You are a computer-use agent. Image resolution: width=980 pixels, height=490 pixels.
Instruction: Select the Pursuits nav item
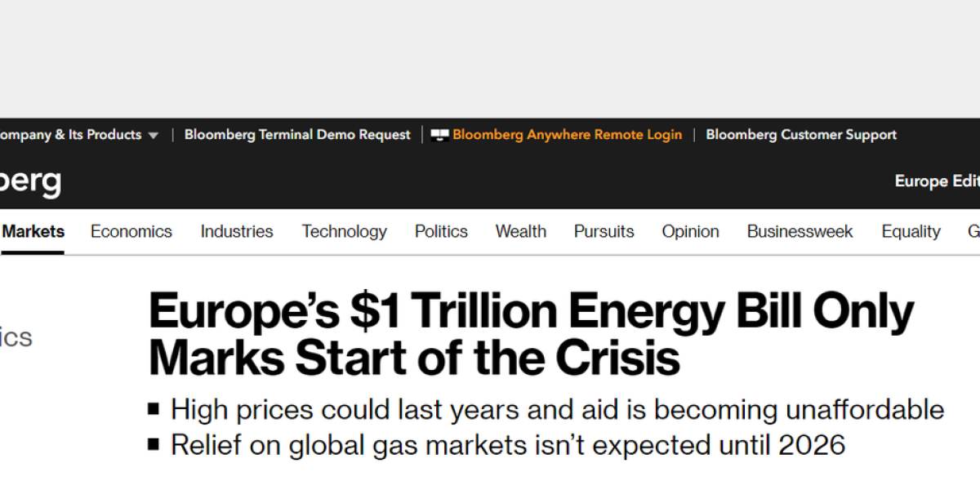click(604, 231)
